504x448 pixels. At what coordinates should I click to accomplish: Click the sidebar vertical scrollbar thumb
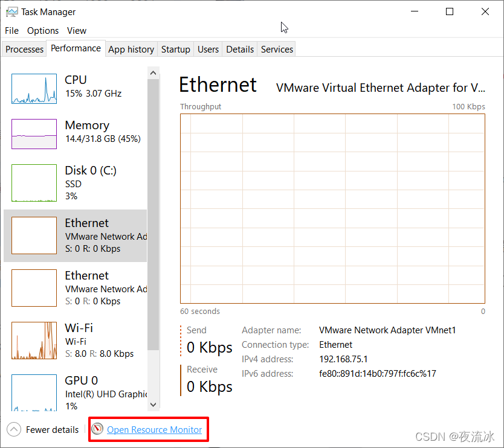coord(153,214)
